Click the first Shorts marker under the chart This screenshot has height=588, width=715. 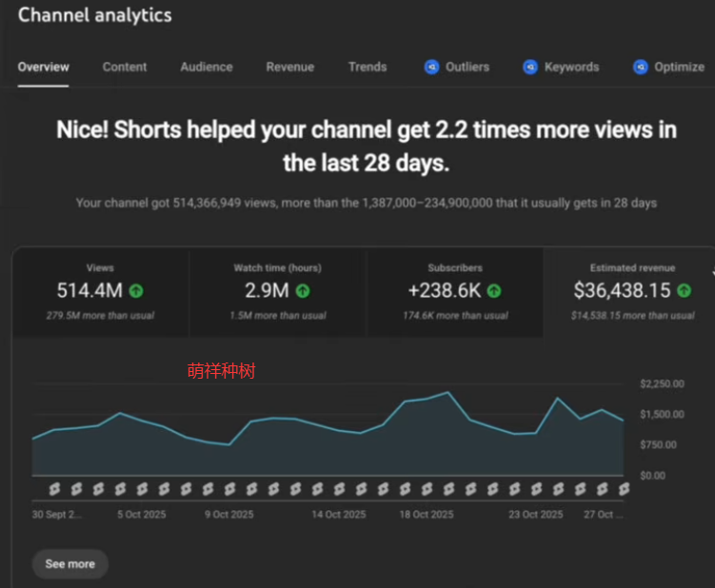[54, 489]
